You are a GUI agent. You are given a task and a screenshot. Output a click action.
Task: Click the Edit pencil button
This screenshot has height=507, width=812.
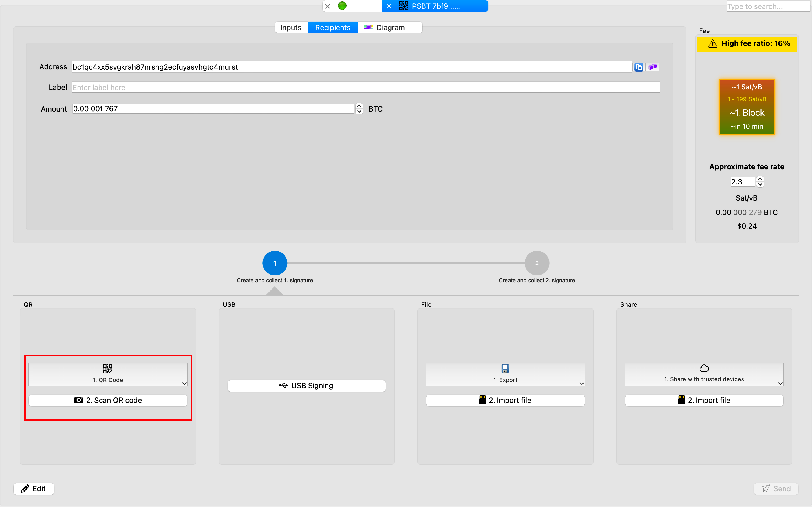34,489
